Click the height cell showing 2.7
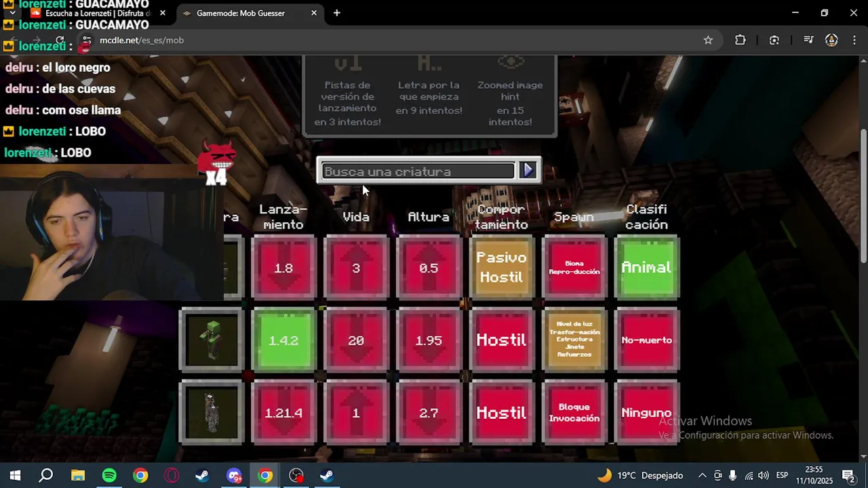Viewport: 868px width, 488px height. [x=429, y=413]
